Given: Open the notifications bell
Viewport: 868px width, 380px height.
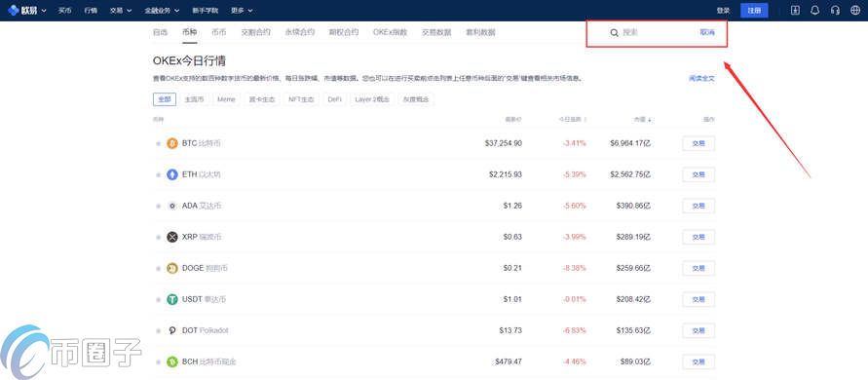Looking at the screenshot, I should click(x=814, y=10).
